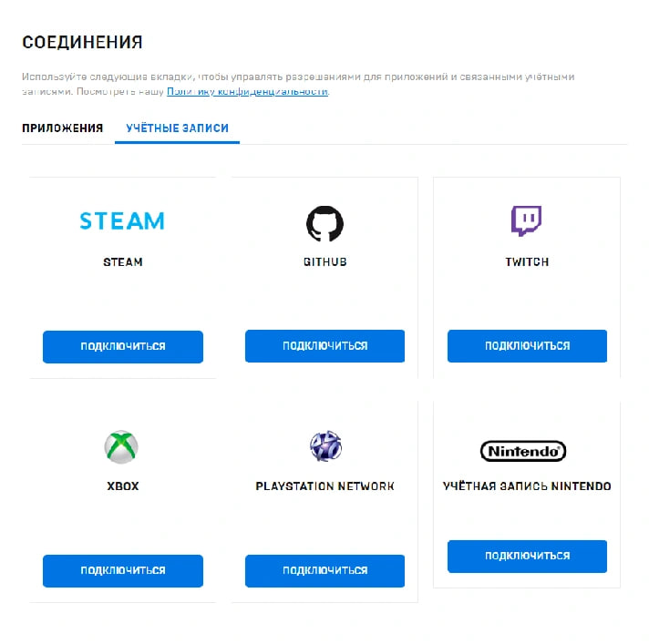Click the PlayStation Network logo
The width and height of the screenshot is (649, 644).
tap(325, 445)
